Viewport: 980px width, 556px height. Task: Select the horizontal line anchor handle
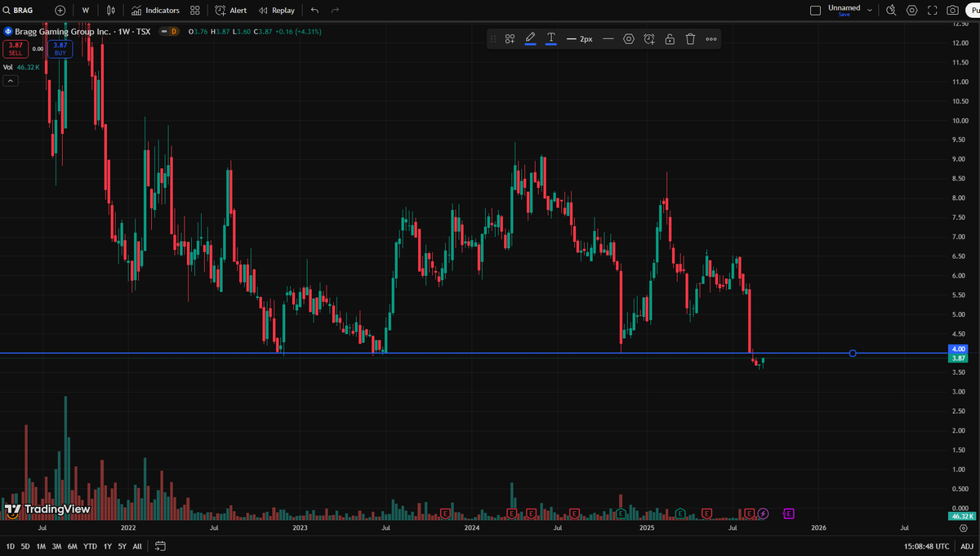click(x=853, y=354)
